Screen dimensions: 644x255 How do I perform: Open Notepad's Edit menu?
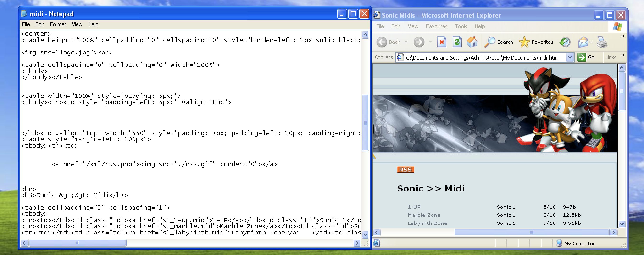click(x=39, y=24)
